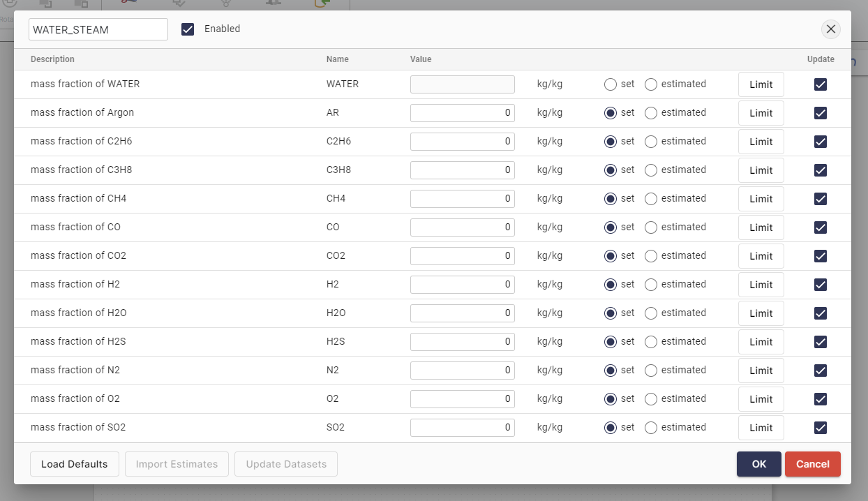
Task: Uncheck Update checkbox for SO2 row
Action: (821, 428)
